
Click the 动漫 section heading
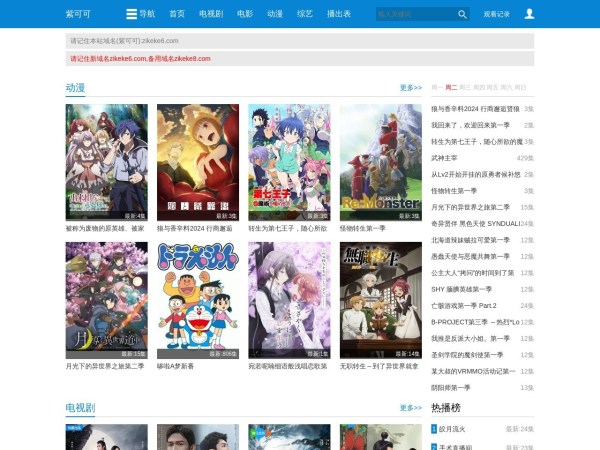pos(75,88)
